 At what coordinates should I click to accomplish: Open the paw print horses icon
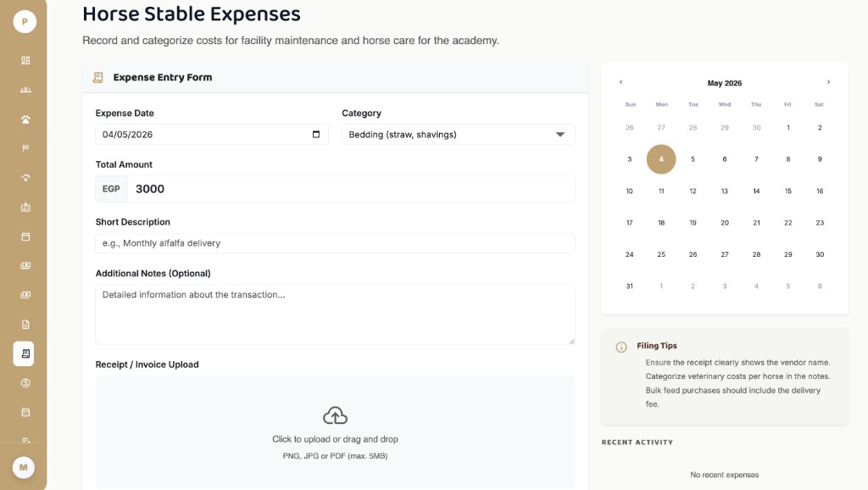[25, 119]
